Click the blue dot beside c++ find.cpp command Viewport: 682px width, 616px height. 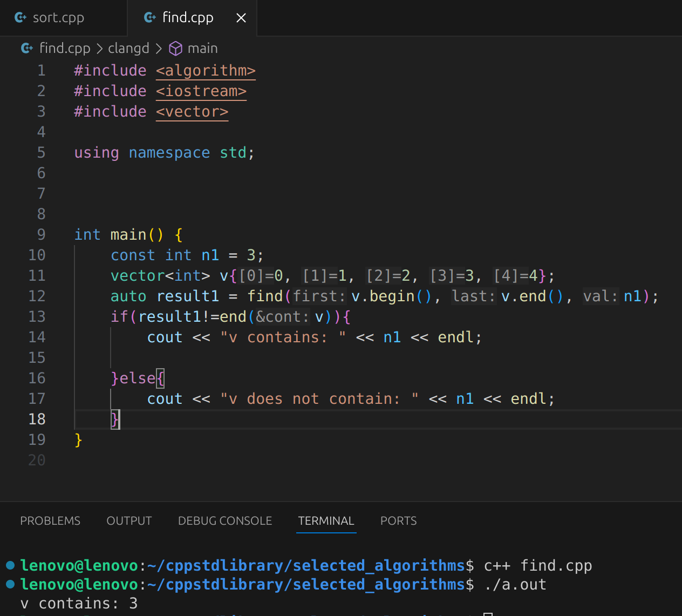(10, 565)
